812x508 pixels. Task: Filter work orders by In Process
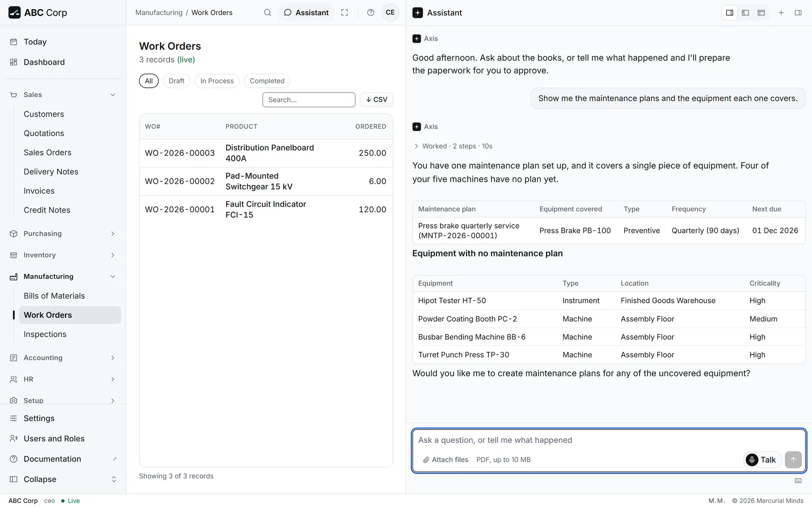pyautogui.click(x=217, y=81)
